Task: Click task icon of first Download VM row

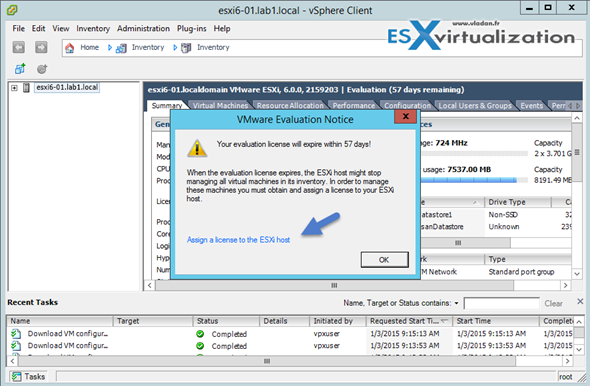Action: coord(16,334)
